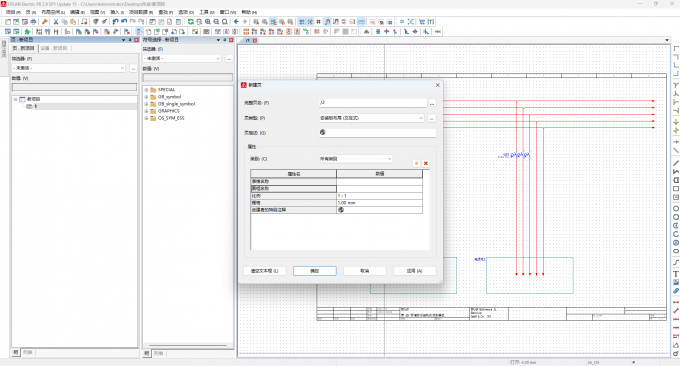Screen dimensions: 680x366
Task: Select the Rectangle drawing tool on right toolbar
Action: coord(676,189)
